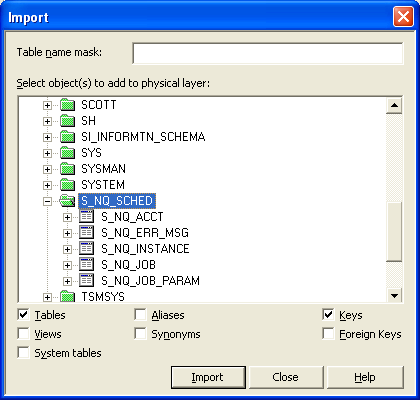Viewport: 420px width, 400px height.
Task: Enable the Foreign Keys checkbox
Action: 328,334
